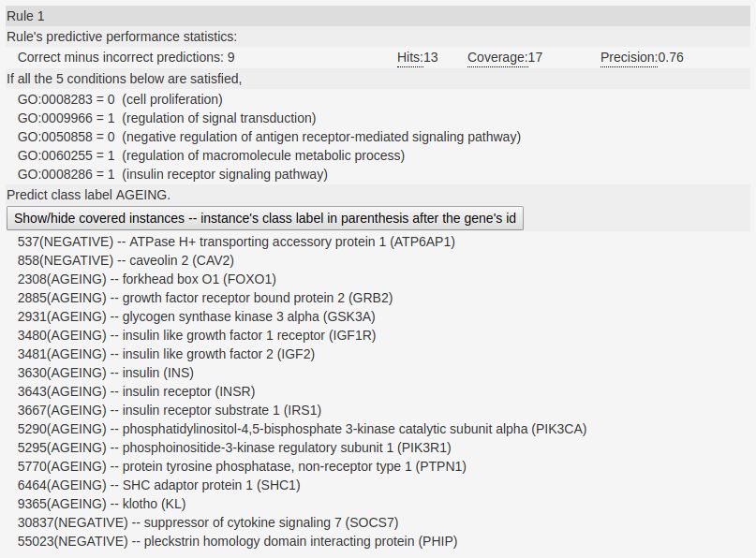The width and height of the screenshot is (756, 558).
Task: Select the forkhead box O1 (FOXO1) entry
Action: coord(147,279)
